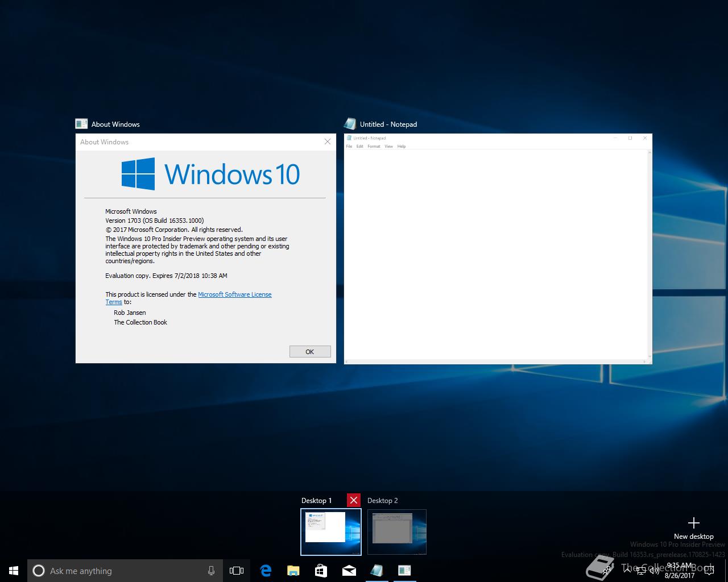Screen dimensions: 728x582
Task: Toggle the Task View button in taskbar
Action: click(237, 571)
